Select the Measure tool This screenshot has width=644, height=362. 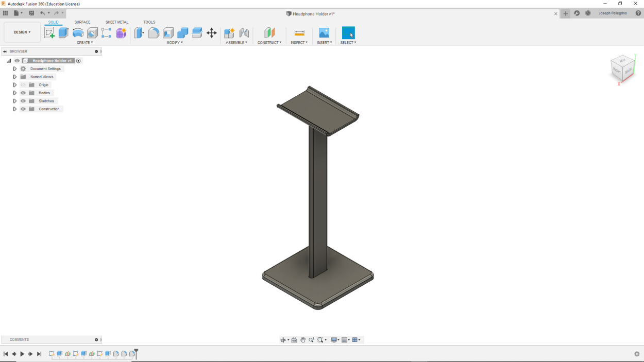click(299, 33)
